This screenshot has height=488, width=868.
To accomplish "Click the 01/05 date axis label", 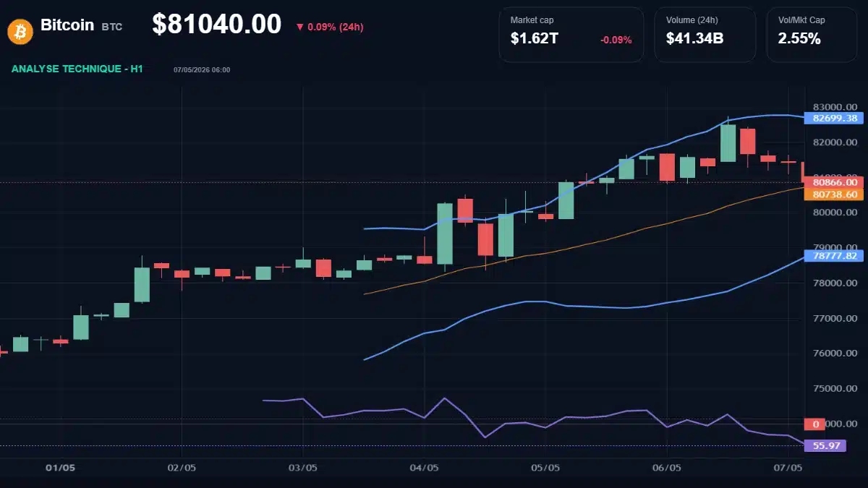I will (60, 468).
